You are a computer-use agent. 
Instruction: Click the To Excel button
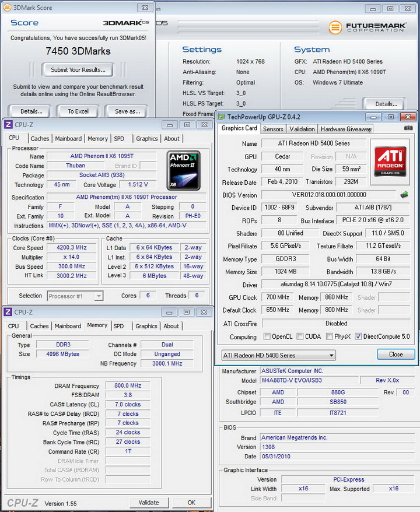(x=78, y=111)
